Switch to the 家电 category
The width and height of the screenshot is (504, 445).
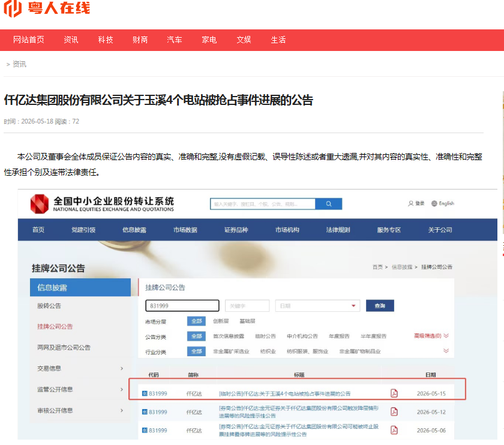tap(209, 40)
